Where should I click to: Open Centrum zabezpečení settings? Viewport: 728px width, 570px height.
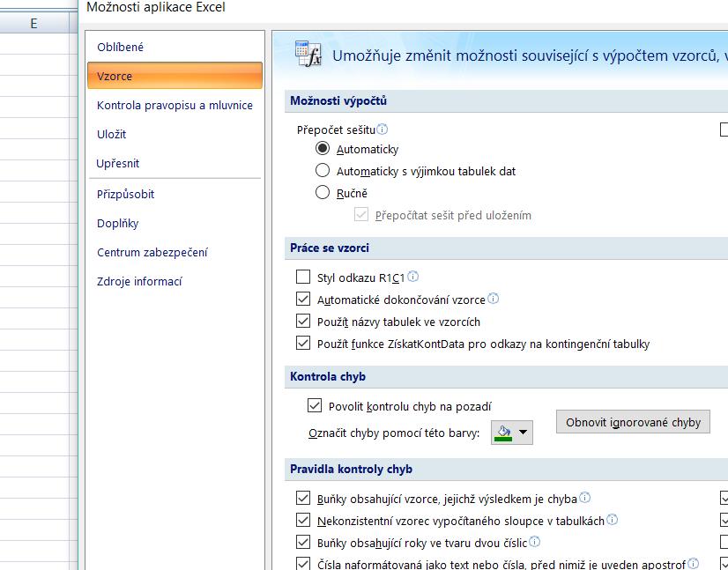click(x=152, y=253)
